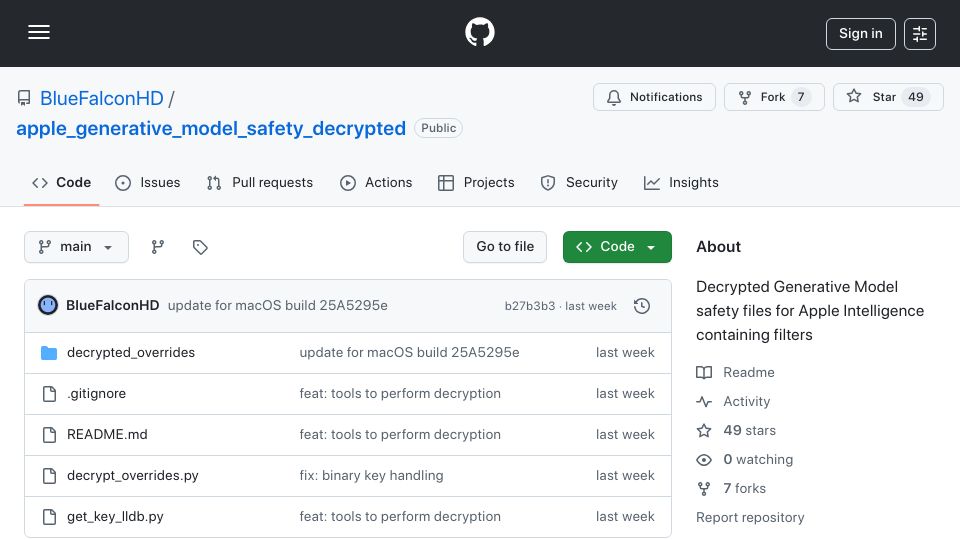This screenshot has height=540, width=960.
Task: Click the star count badge 49
Action: (x=916, y=97)
